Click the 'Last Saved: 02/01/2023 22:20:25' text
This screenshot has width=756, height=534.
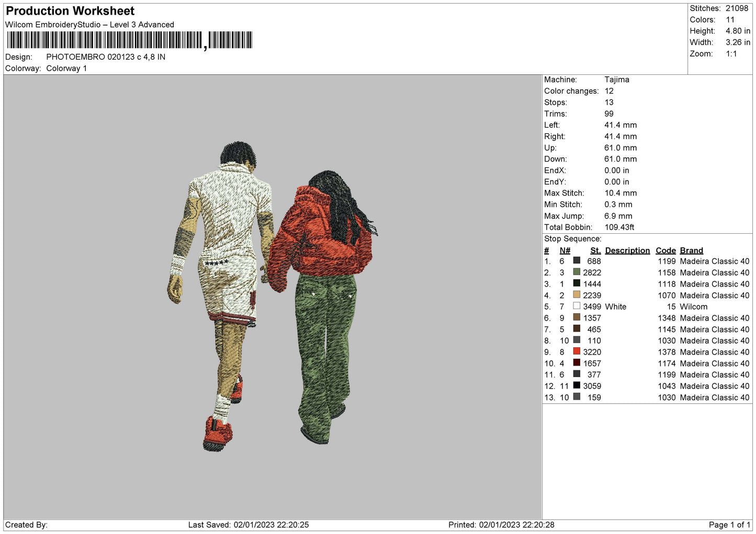249,525
